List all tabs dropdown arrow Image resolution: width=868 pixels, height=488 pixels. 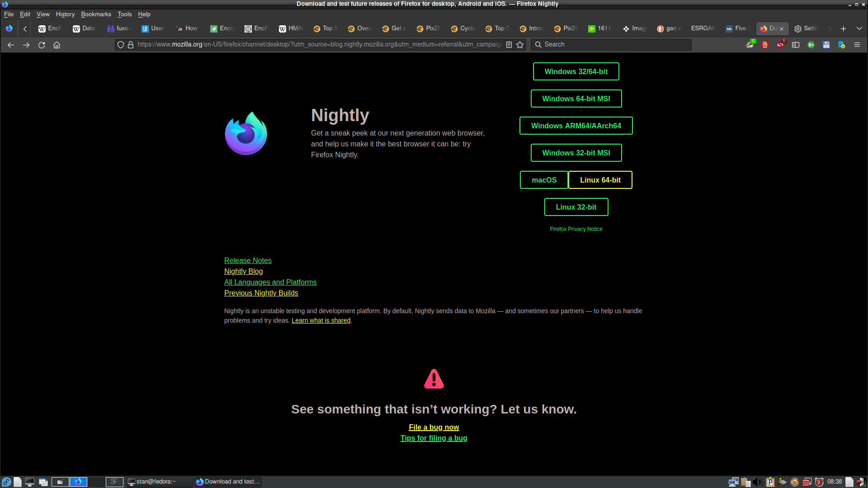859,28
